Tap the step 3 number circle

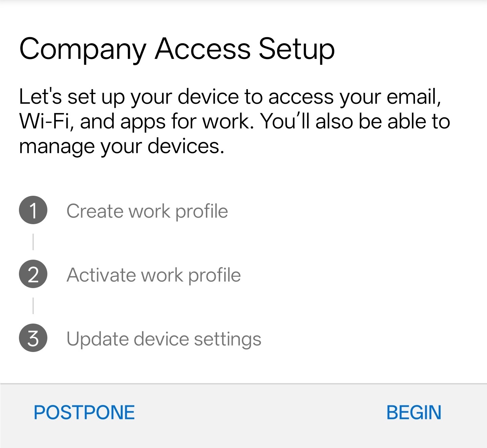[x=33, y=338]
